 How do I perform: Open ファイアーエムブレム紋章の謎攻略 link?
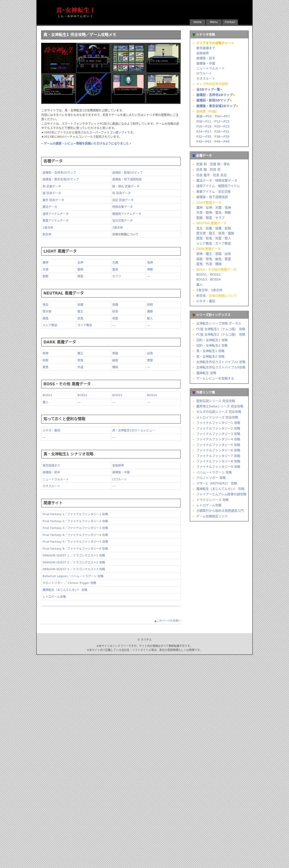pyautogui.click(x=221, y=495)
